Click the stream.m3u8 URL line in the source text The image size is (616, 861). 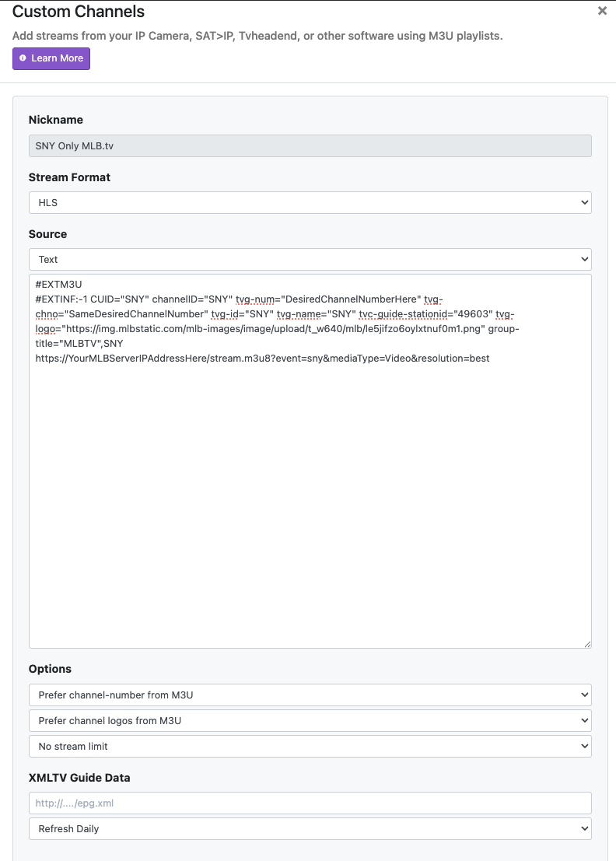pos(262,359)
